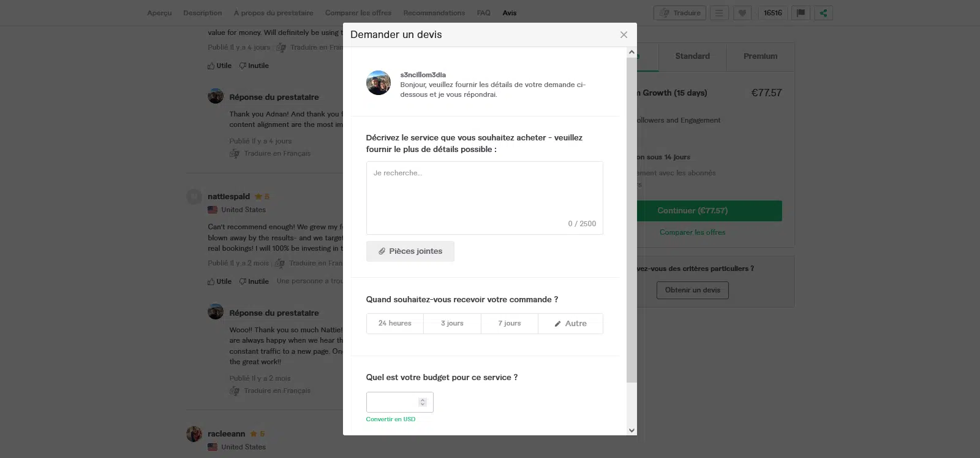Click the share icon in top bar
Viewport: 980px width, 458px height.
click(x=823, y=13)
